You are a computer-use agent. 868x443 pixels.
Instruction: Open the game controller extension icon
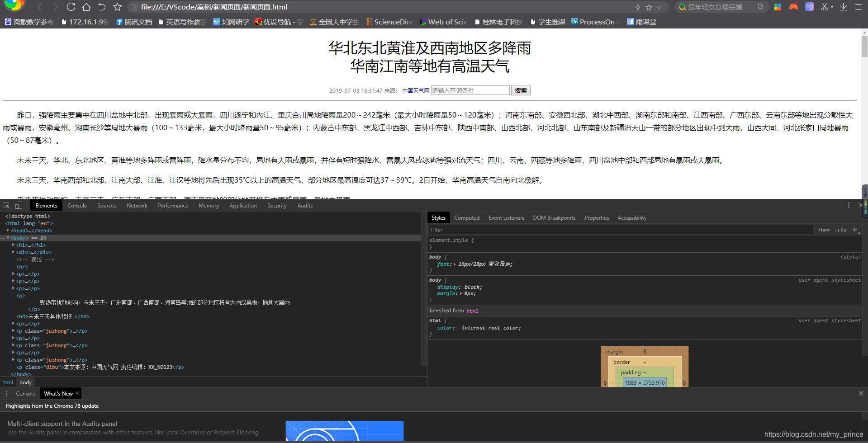point(793,7)
